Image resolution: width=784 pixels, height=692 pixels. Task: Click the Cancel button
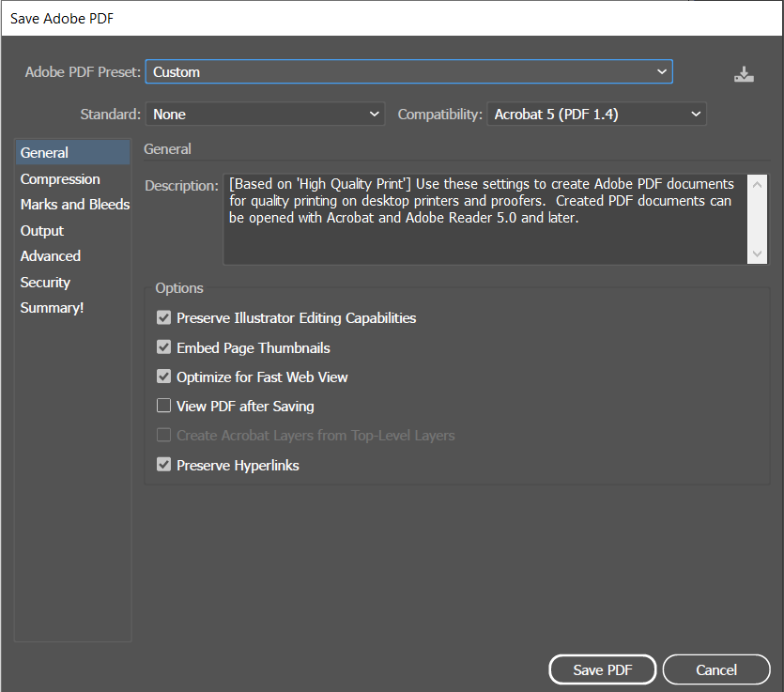pyautogui.click(x=716, y=669)
